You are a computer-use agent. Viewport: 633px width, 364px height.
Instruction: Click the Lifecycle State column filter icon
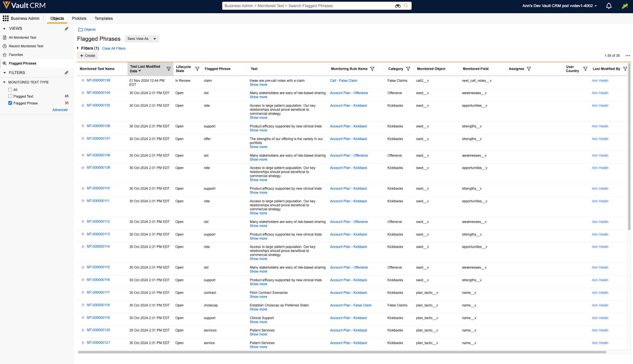tap(197, 69)
